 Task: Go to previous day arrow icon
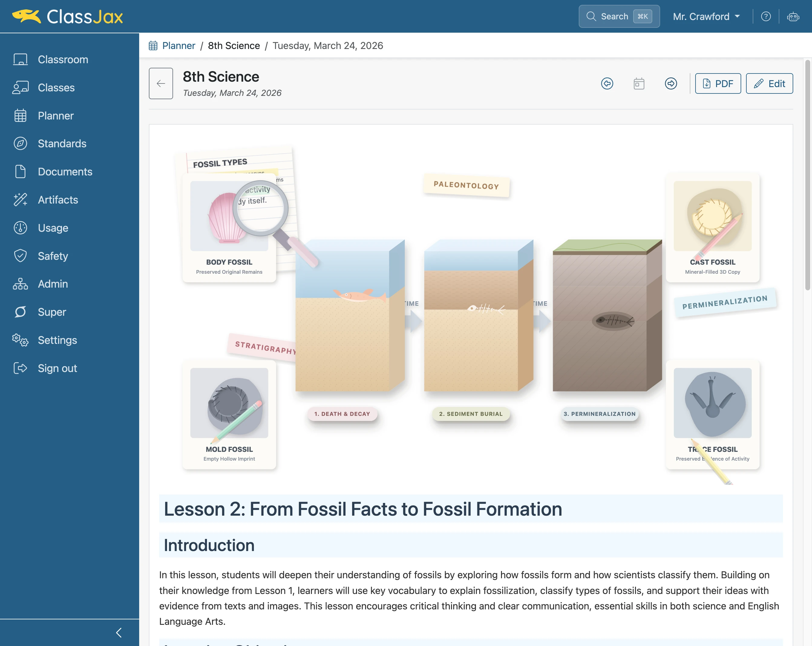tap(607, 83)
